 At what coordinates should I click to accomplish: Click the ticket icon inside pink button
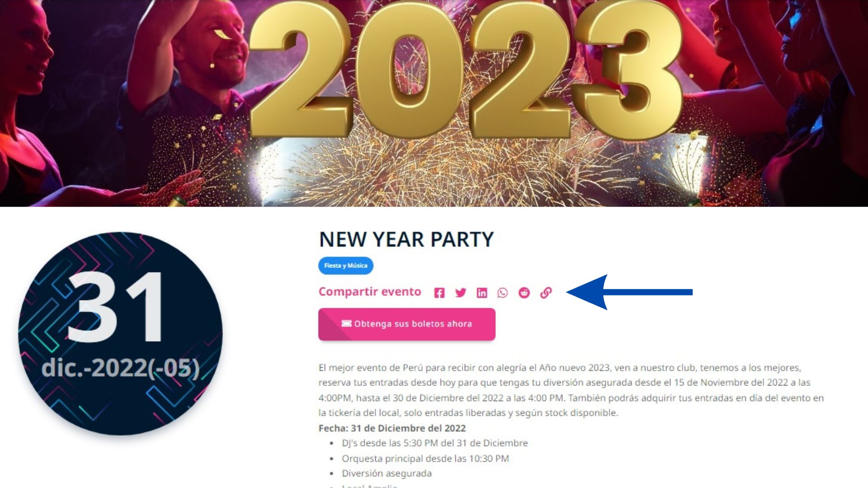tap(346, 324)
